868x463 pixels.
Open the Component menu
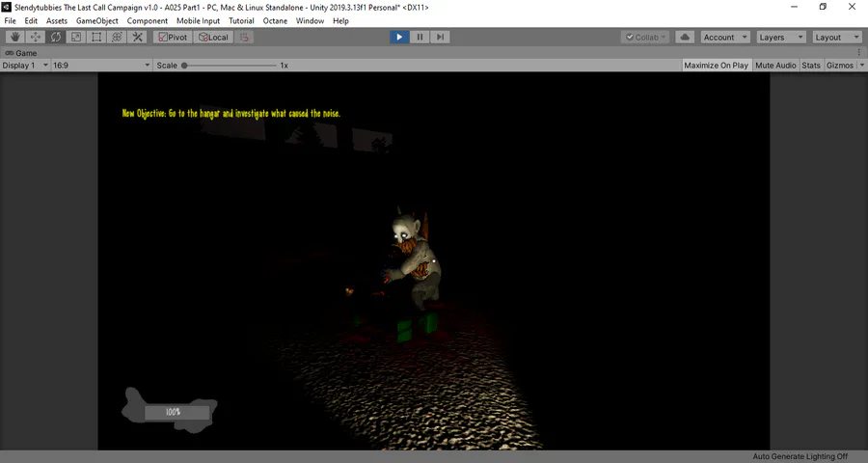148,20
